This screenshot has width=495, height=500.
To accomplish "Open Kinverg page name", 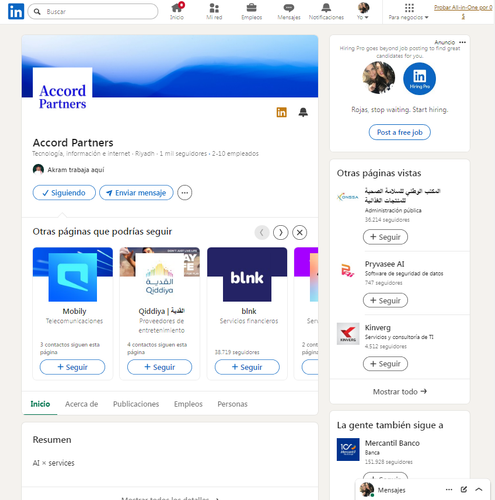I will pos(377,327).
